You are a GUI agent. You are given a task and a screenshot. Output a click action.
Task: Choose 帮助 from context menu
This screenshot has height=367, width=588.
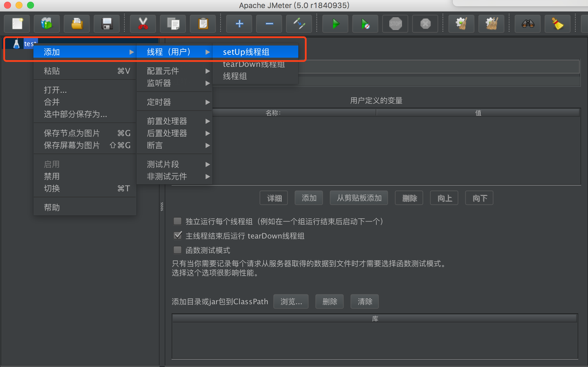[85, 207]
